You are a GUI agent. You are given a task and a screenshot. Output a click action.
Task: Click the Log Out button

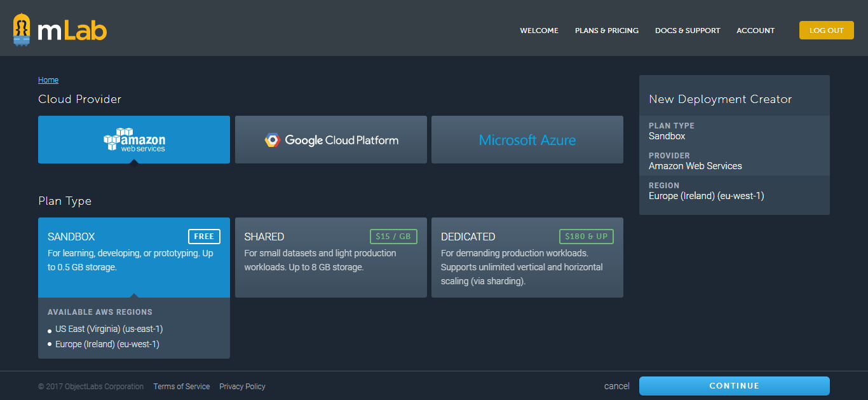click(826, 31)
